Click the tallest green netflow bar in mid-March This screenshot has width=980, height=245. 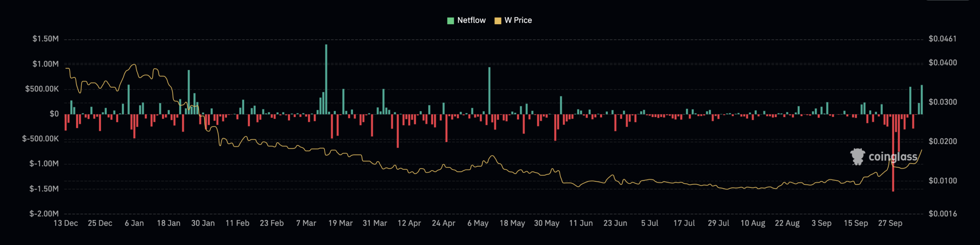point(326,79)
